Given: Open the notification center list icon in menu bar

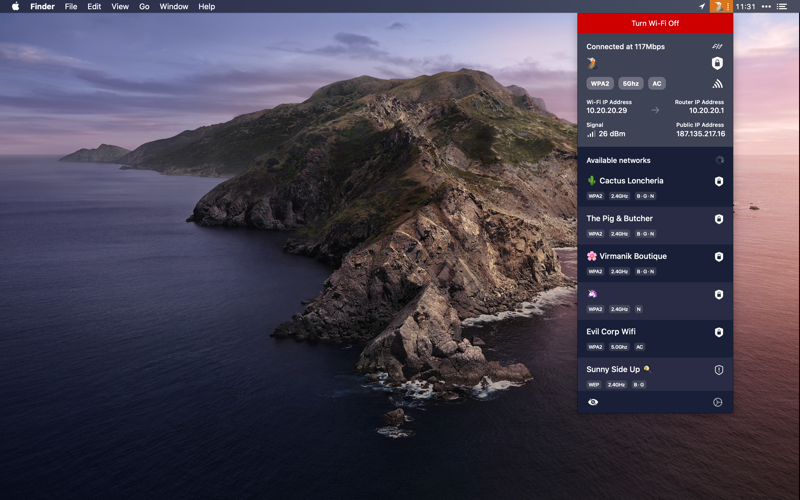Looking at the screenshot, I should (782, 7).
